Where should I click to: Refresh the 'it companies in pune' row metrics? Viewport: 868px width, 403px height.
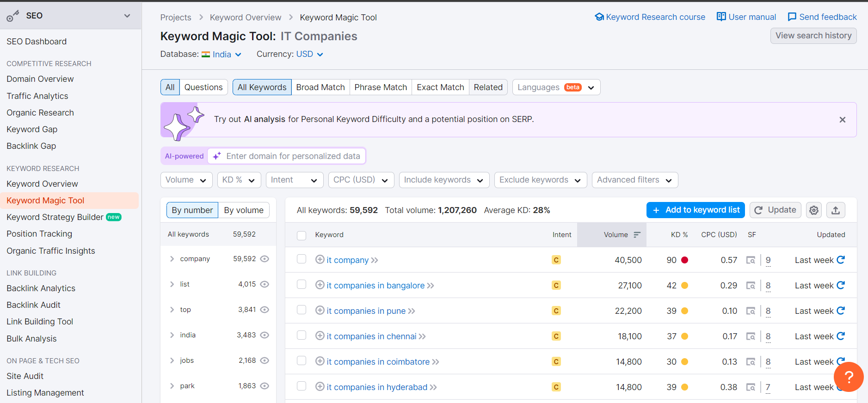click(x=841, y=311)
